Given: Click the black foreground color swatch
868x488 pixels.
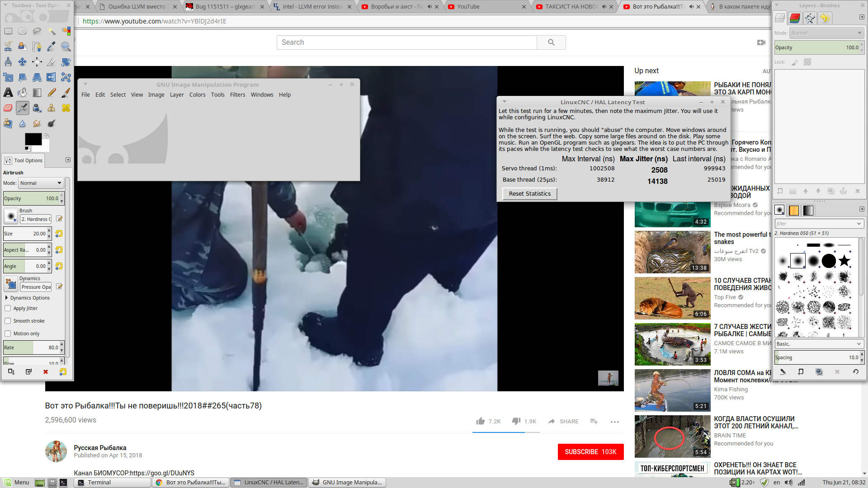Looking at the screenshot, I should (x=33, y=139).
